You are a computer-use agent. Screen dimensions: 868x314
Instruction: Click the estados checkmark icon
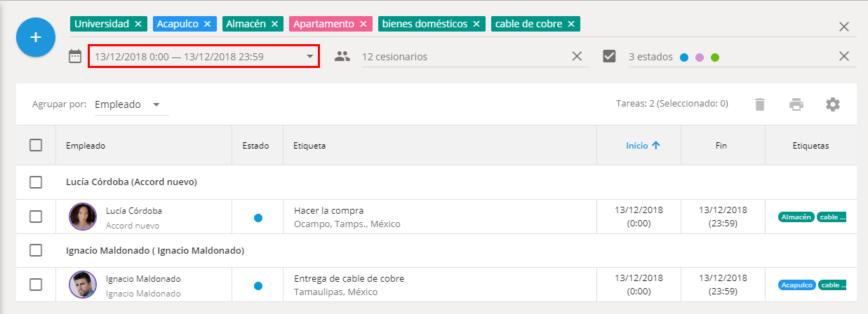click(610, 56)
